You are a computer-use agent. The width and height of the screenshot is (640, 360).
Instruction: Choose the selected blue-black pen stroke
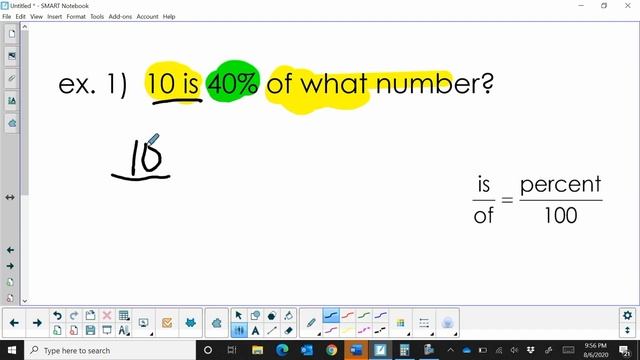click(x=331, y=316)
